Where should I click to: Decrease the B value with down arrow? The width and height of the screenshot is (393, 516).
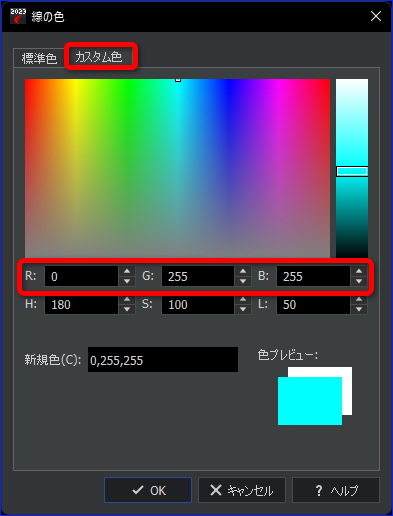tap(359, 281)
